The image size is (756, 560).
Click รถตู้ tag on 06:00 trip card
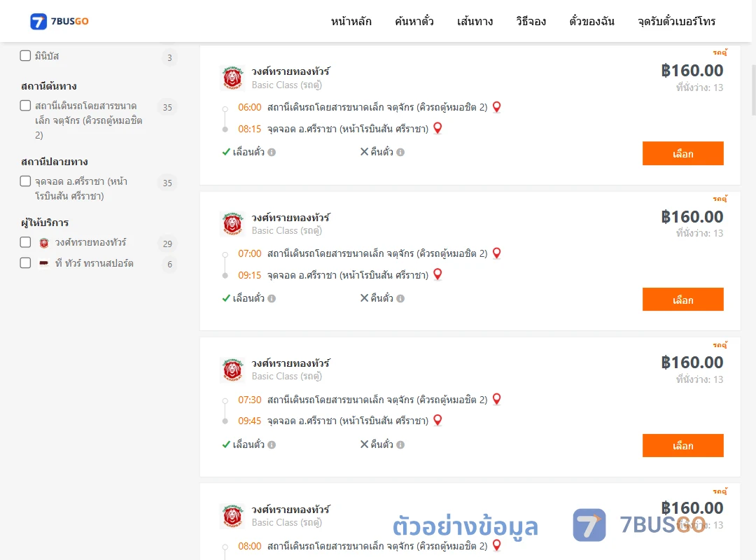coord(720,52)
